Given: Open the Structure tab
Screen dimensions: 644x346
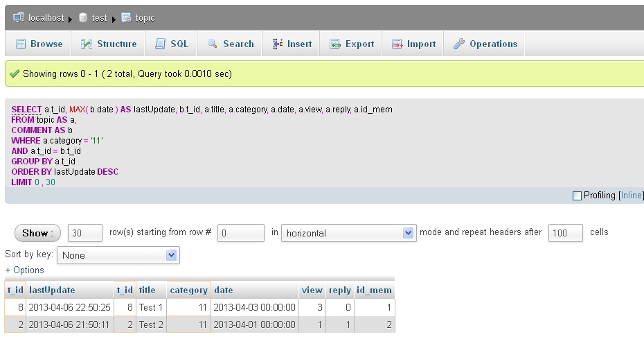Looking at the screenshot, I should (109, 44).
